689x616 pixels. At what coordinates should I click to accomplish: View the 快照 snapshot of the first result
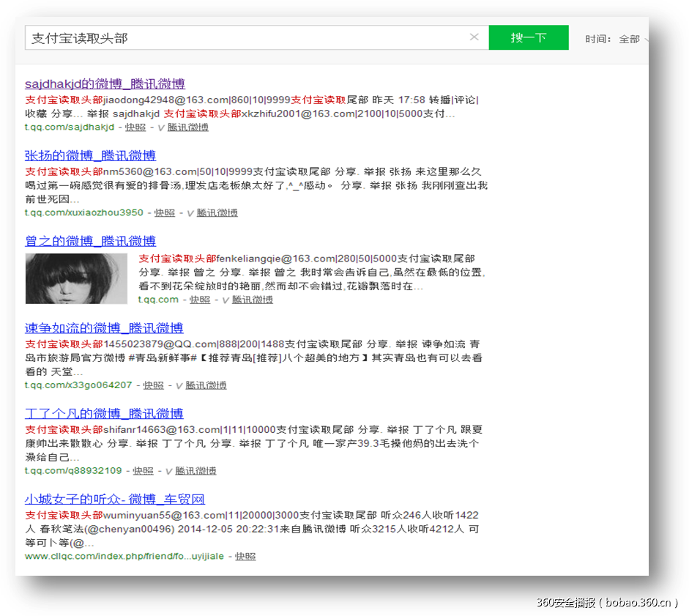pyautogui.click(x=136, y=126)
